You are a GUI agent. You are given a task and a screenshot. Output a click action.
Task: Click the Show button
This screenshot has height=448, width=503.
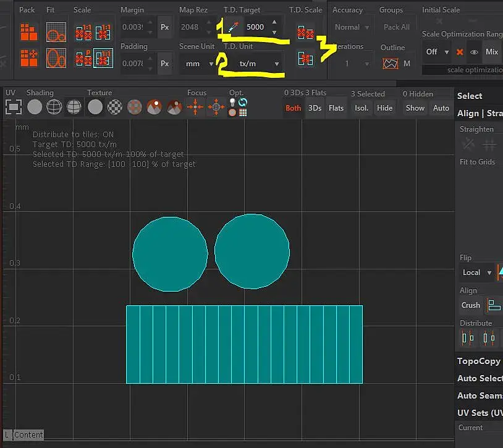415,108
